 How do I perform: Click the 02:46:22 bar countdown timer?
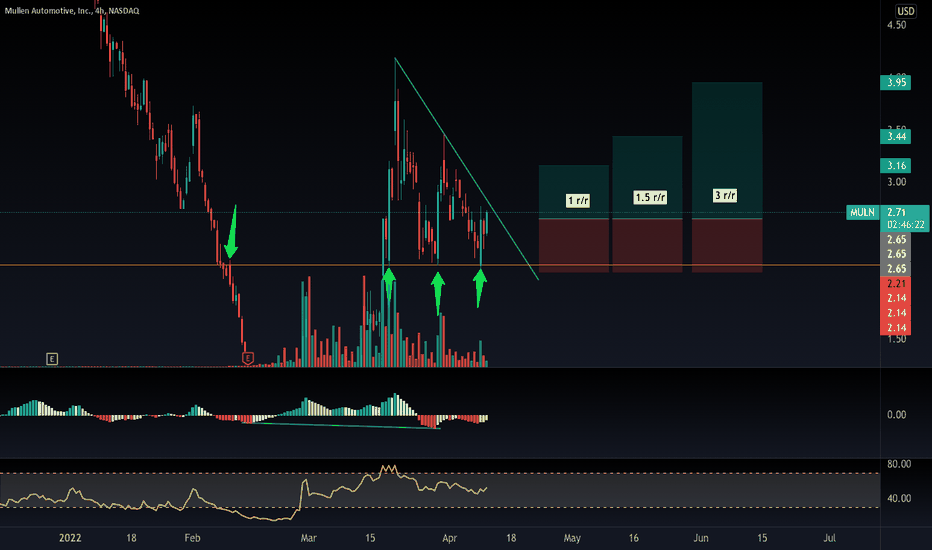coord(905,225)
